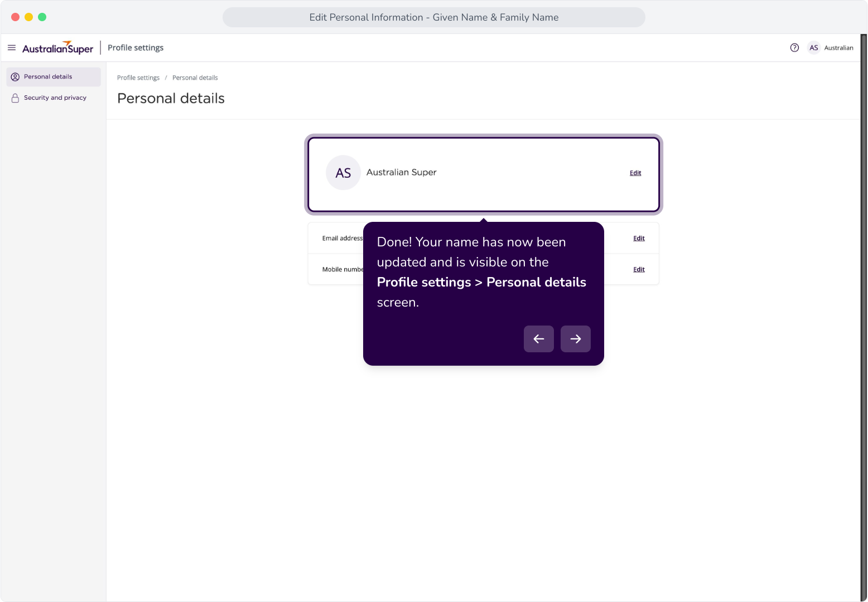Click the 'Personal details' page heading
This screenshot has width=868, height=602.
pyautogui.click(x=171, y=99)
